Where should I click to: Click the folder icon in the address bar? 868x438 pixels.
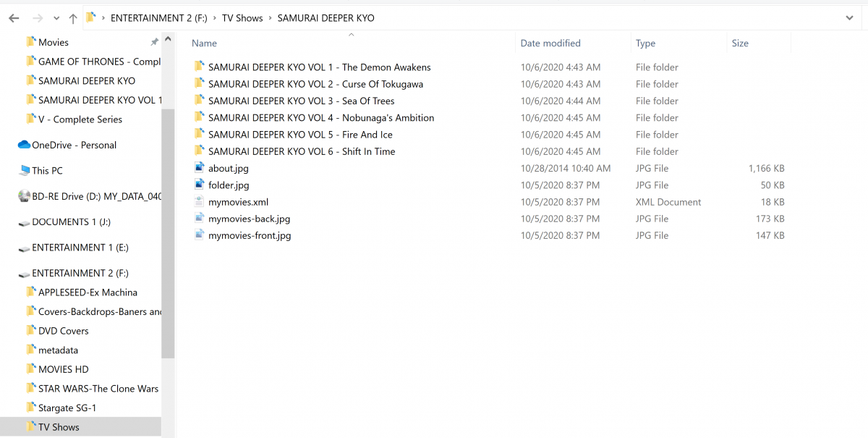click(x=91, y=17)
